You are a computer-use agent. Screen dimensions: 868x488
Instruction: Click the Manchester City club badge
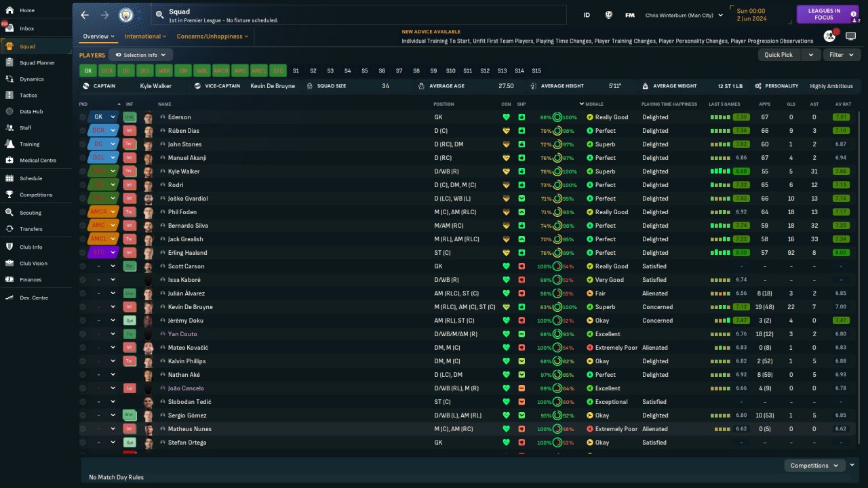126,15
